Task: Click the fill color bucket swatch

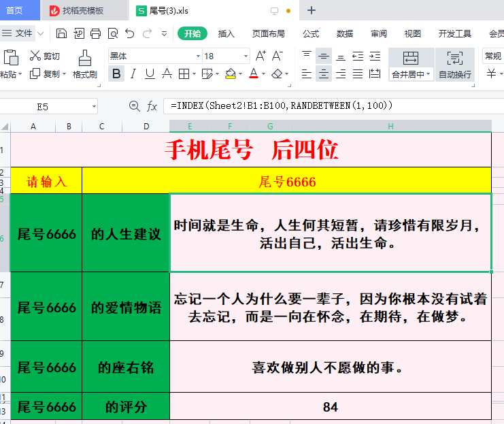Action: [230, 74]
